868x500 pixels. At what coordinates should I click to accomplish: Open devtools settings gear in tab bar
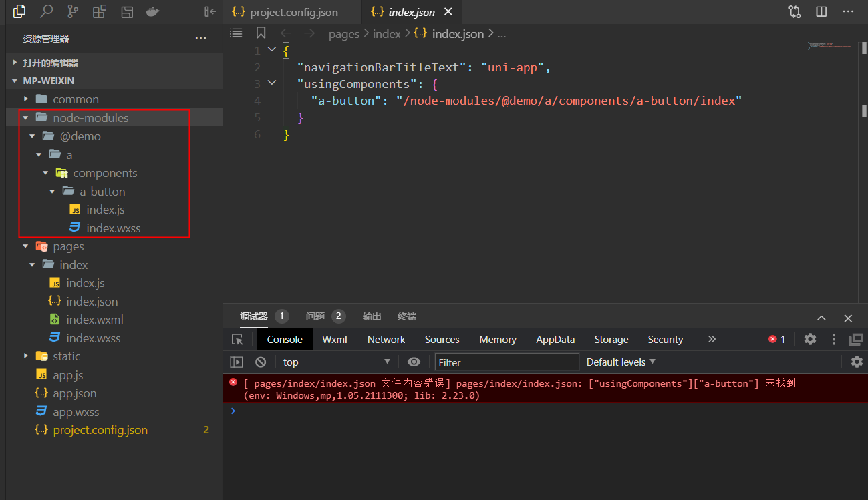pyautogui.click(x=810, y=339)
